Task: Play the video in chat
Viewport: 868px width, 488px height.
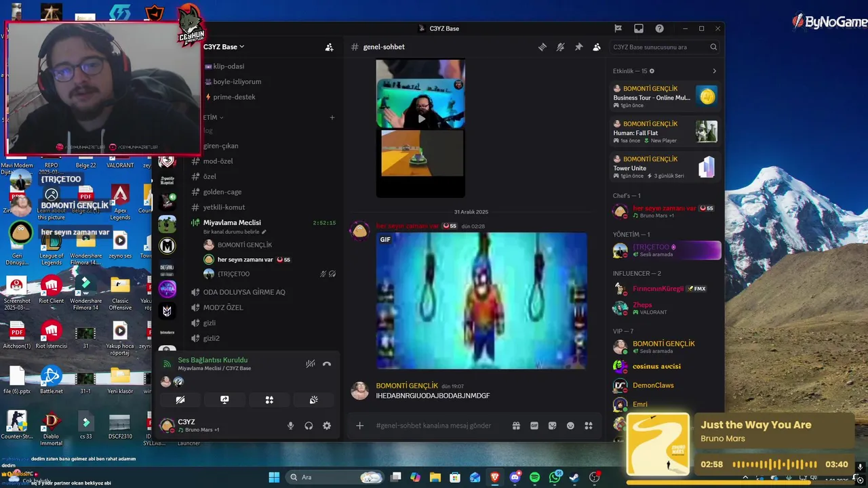Action: (x=421, y=119)
